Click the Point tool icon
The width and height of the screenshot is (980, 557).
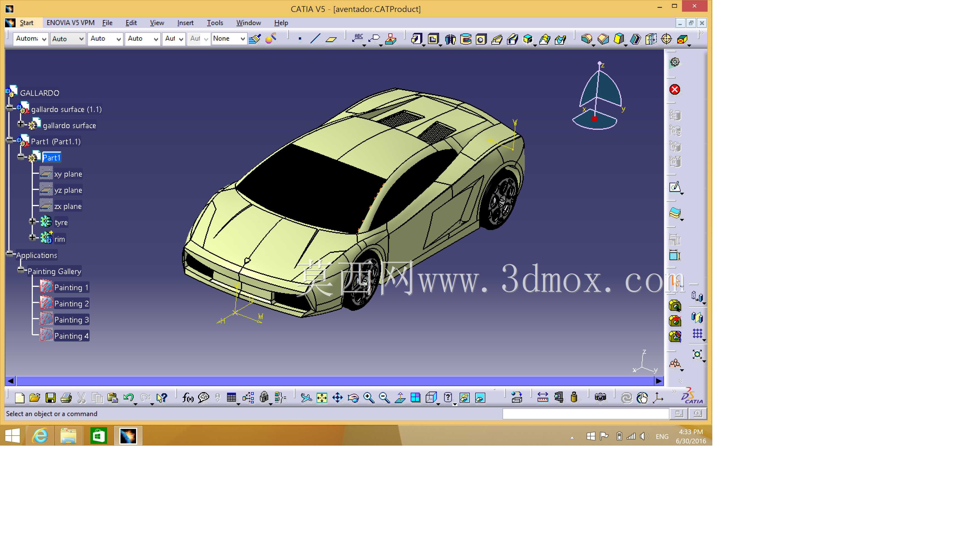pos(300,39)
